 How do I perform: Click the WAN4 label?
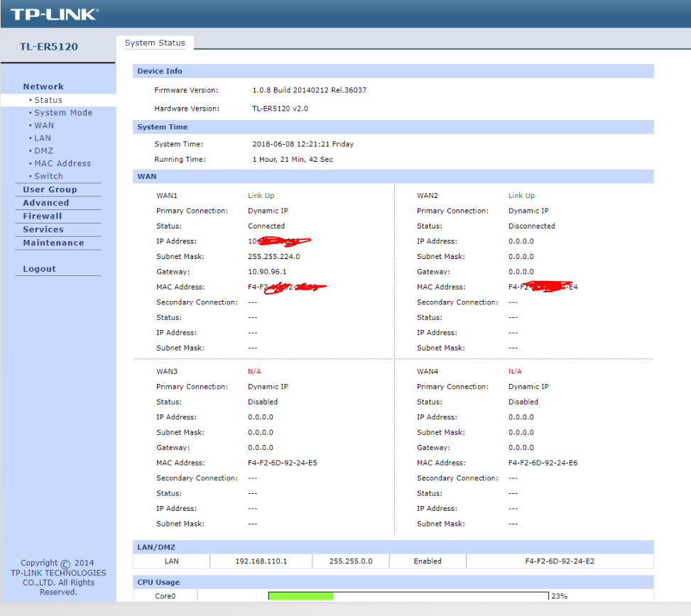(428, 372)
